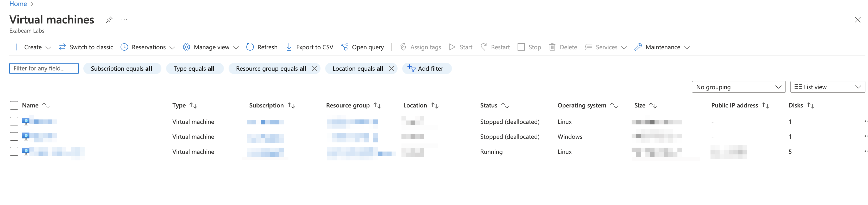
Task: Click the Services list icon
Action: [x=588, y=47]
